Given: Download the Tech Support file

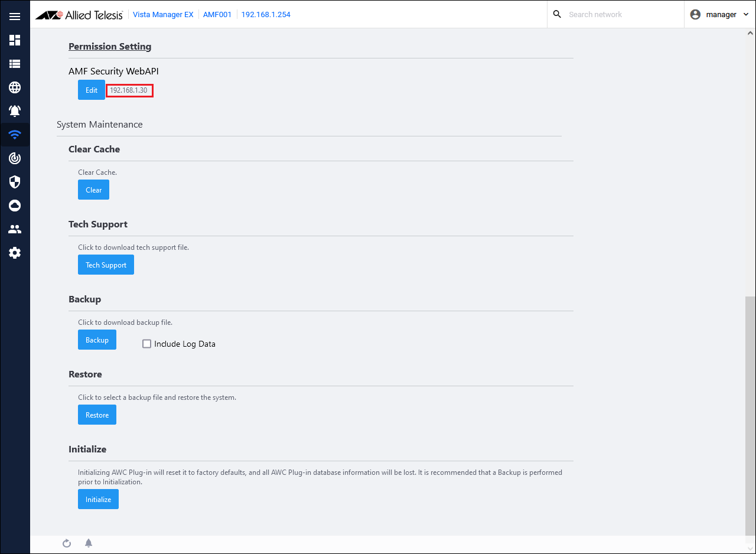Looking at the screenshot, I should click(106, 265).
